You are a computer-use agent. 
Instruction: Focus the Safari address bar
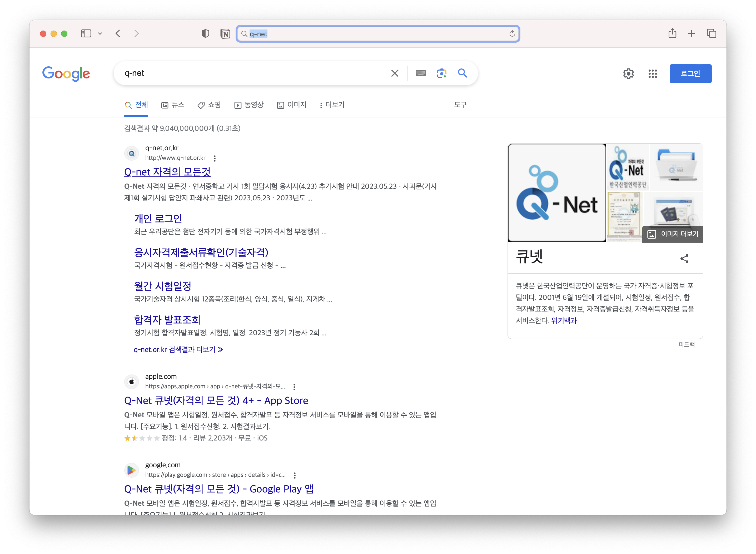coord(378,34)
